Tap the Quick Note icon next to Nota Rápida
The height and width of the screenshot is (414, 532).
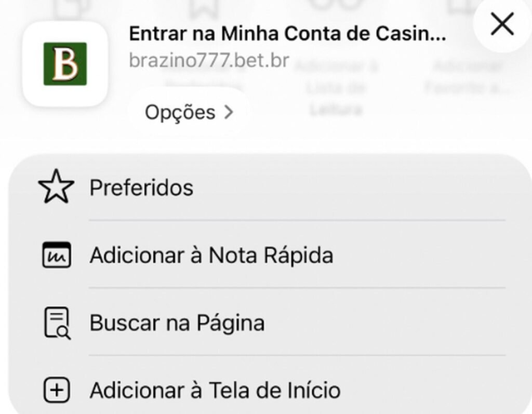pos(57,255)
